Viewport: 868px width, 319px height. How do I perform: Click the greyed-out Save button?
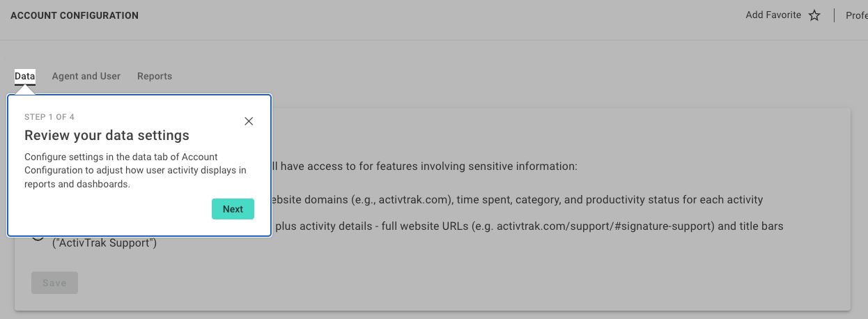pyautogui.click(x=54, y=283)
